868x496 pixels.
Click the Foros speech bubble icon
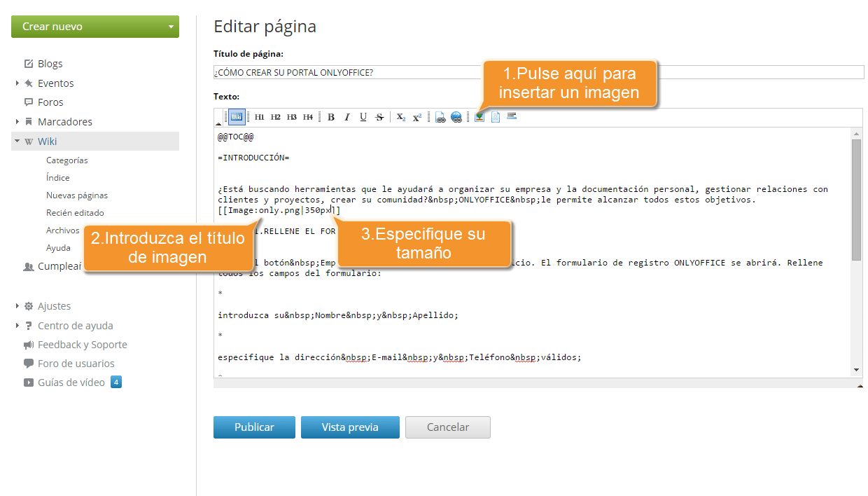(29, 102)
